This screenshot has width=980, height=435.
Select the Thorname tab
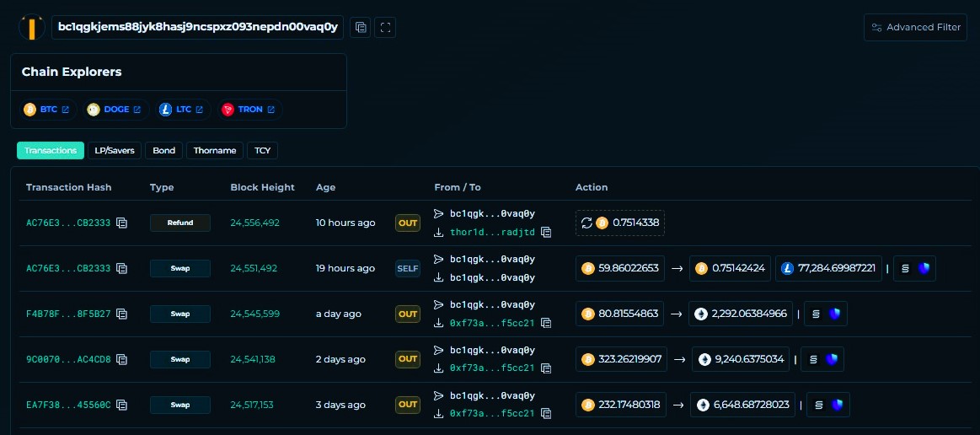point(214,151)
